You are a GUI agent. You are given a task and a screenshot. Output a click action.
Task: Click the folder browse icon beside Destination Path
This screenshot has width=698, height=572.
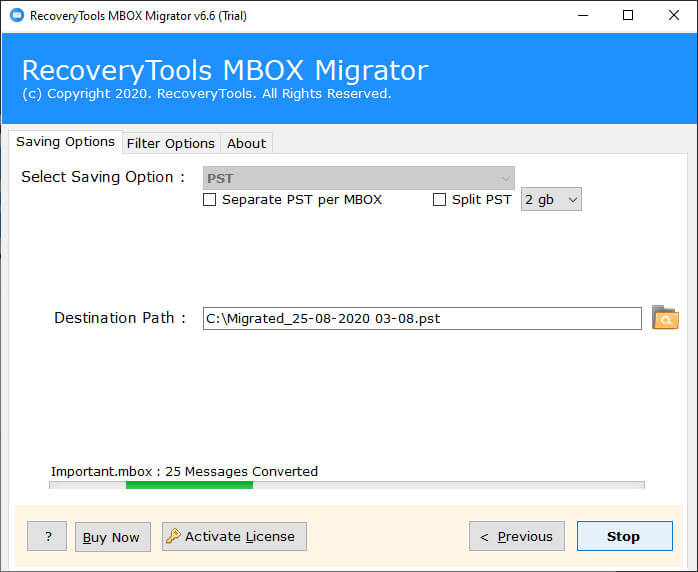(x=665, y=317)
